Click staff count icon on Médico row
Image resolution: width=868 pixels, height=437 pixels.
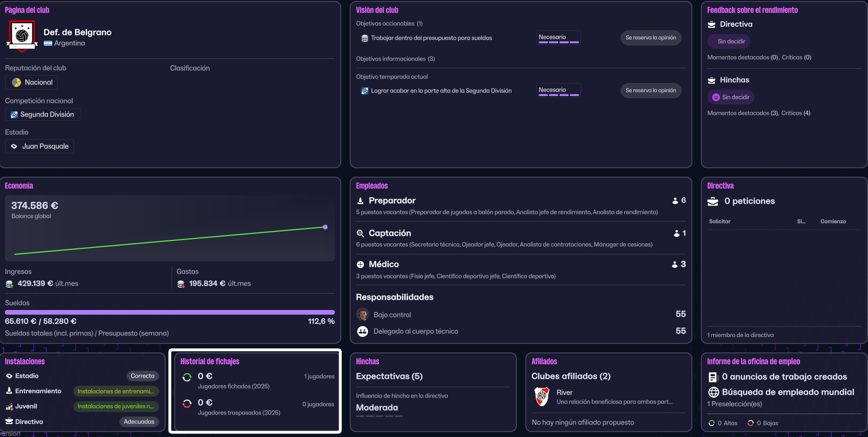(x=675, y=264)
